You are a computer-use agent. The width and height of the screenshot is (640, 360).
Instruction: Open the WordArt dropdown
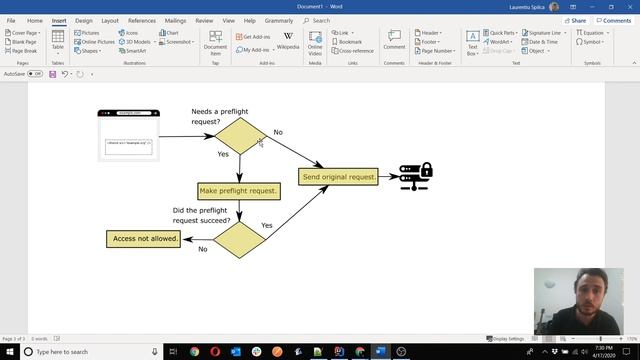tap(511, 42)
